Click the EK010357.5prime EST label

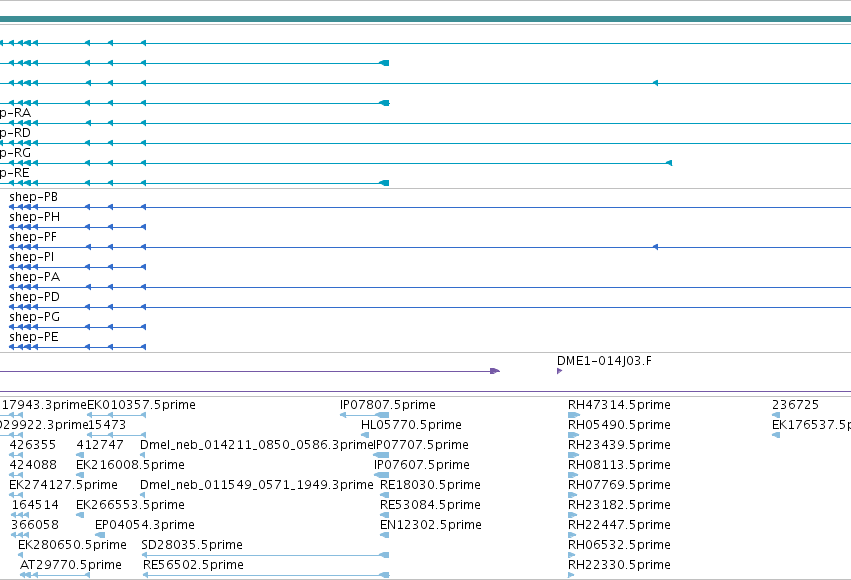coord(141,405)
